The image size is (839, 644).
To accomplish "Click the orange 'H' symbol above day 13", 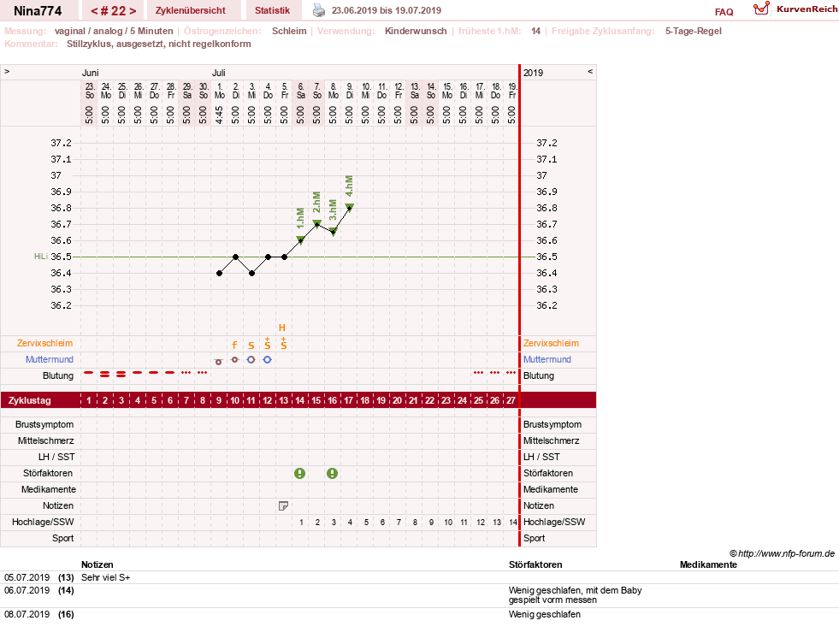I will coord(282,328).
